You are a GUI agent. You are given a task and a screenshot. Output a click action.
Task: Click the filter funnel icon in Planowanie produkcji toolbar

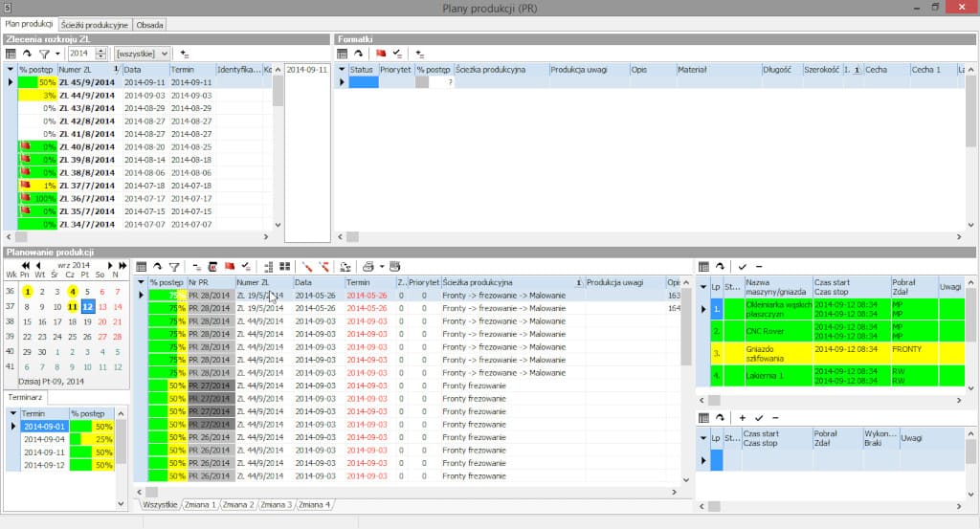click(173, 266)
